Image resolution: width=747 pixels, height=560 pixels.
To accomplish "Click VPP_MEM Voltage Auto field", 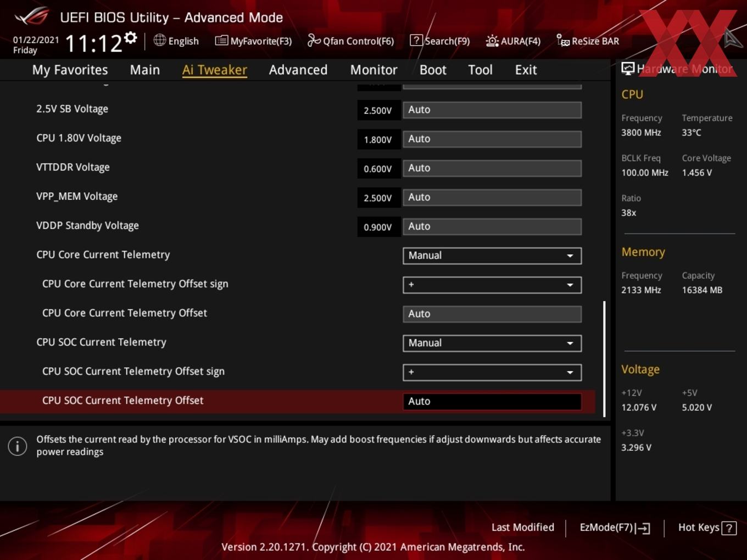I will 492,197.
